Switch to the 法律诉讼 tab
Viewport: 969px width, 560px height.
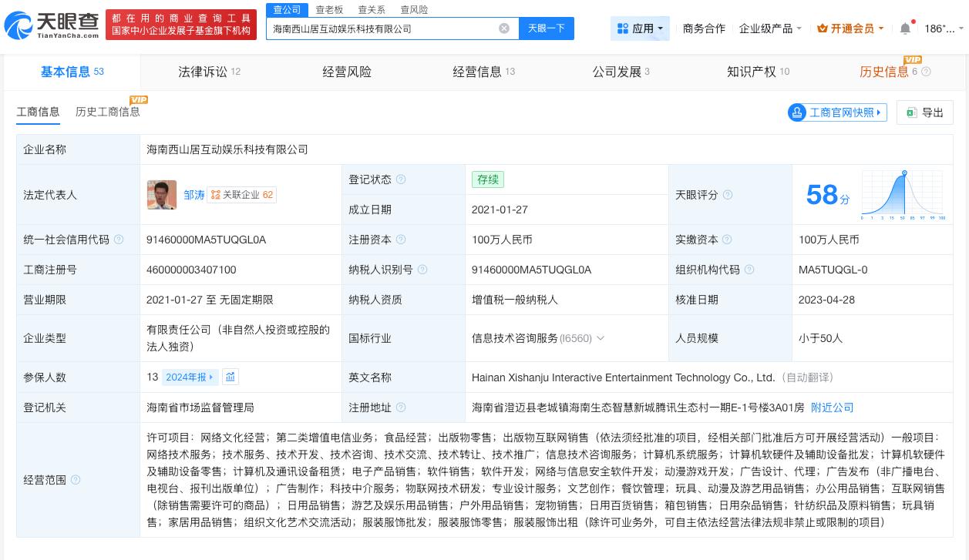click(x=203, y=71)
